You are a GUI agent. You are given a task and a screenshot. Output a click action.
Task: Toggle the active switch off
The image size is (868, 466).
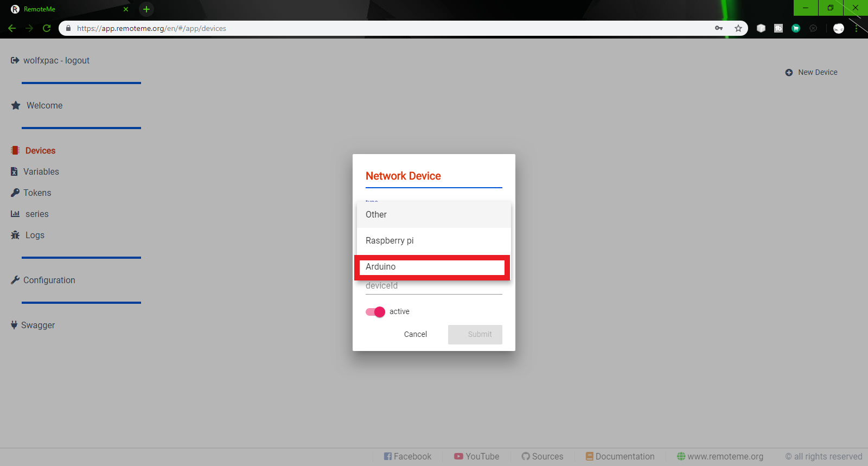click(x=375, y=311)
